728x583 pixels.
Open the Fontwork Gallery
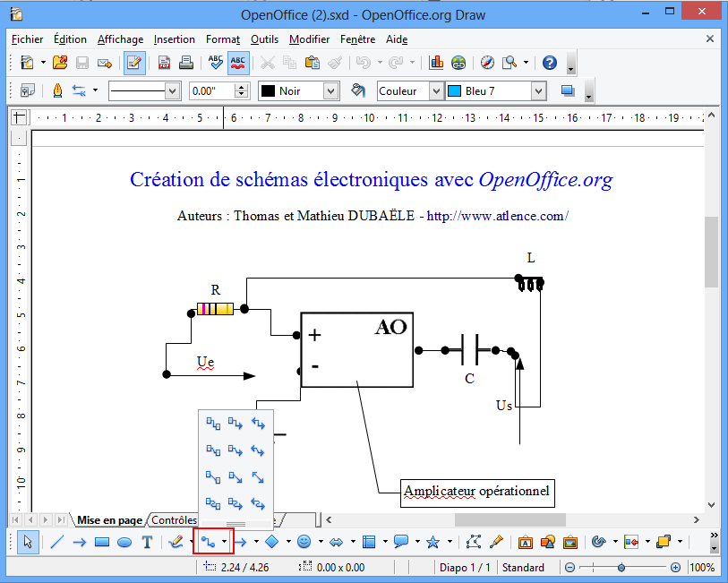tap(525, 542)
